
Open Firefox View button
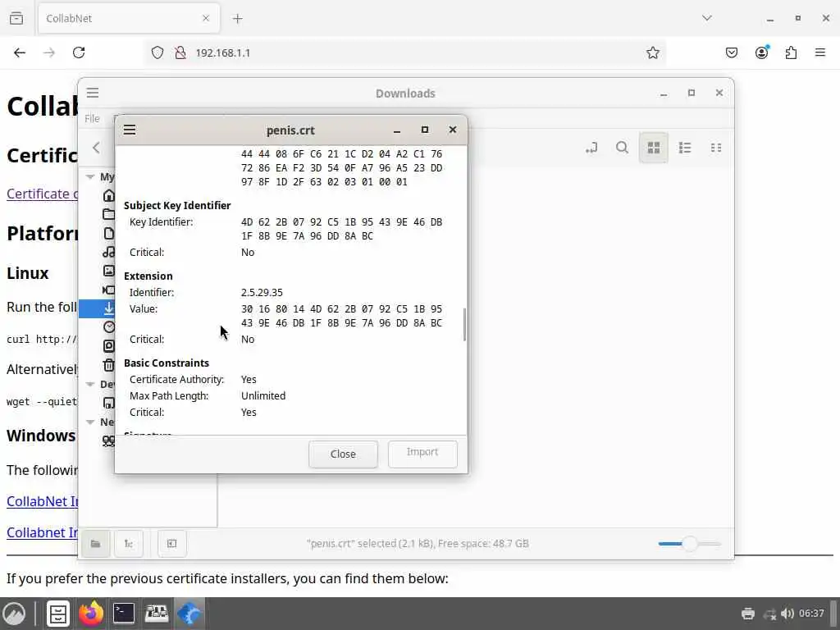click(16, 18)
